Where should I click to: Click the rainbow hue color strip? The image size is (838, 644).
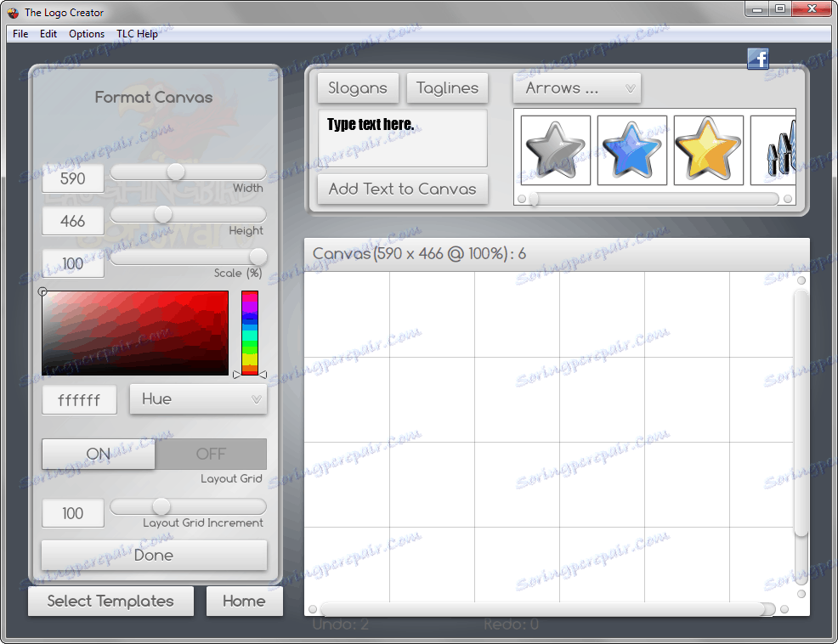coord(250,333)
